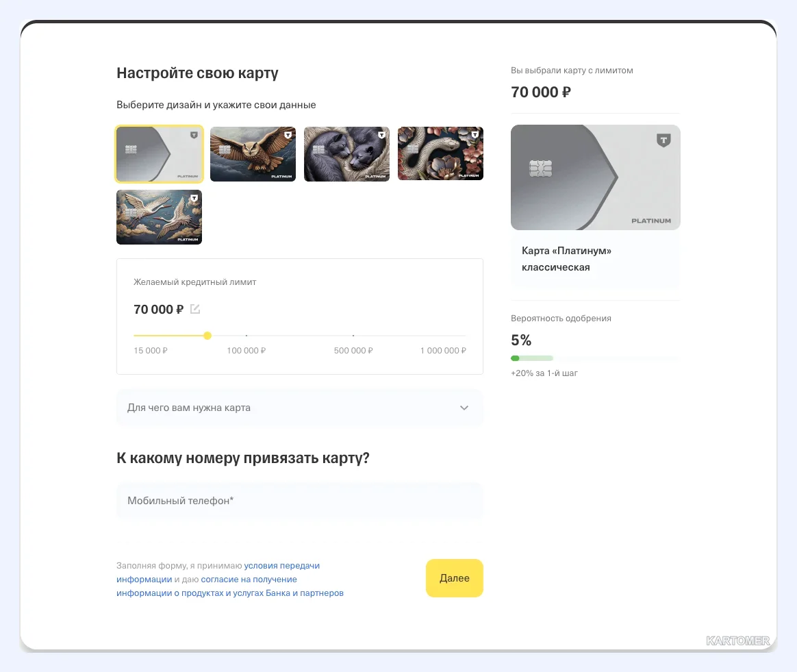Viewport: 797px width, 672px height.
Task: Click the 'Вероятность одобрения' label
Action: click(x=561, y=318)
